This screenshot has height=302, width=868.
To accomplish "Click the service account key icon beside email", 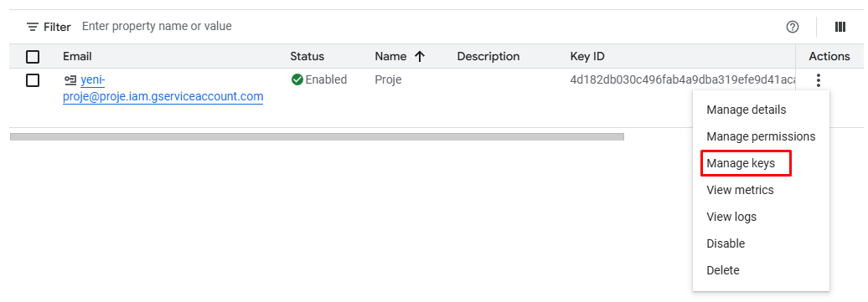I will (x=70, y=80).
